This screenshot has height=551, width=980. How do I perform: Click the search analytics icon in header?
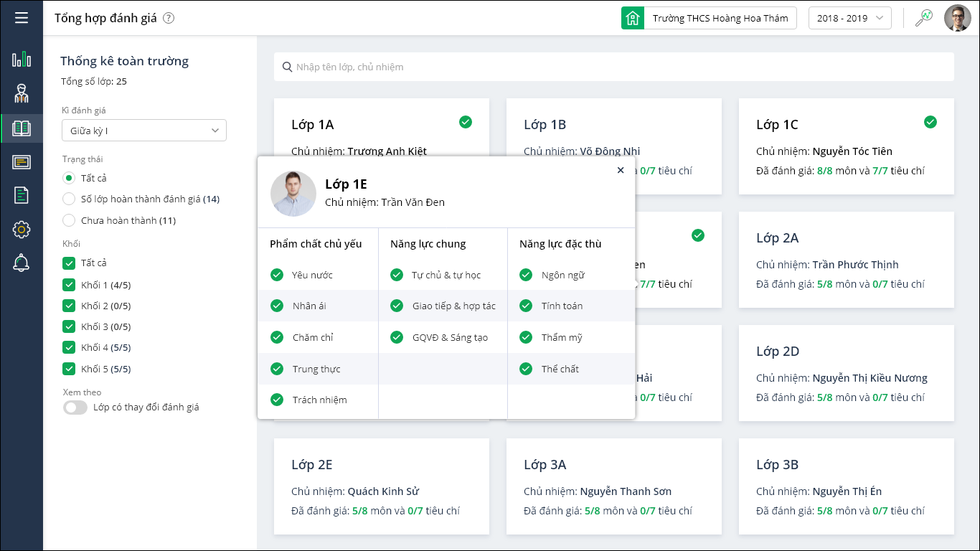click(923, 18)
